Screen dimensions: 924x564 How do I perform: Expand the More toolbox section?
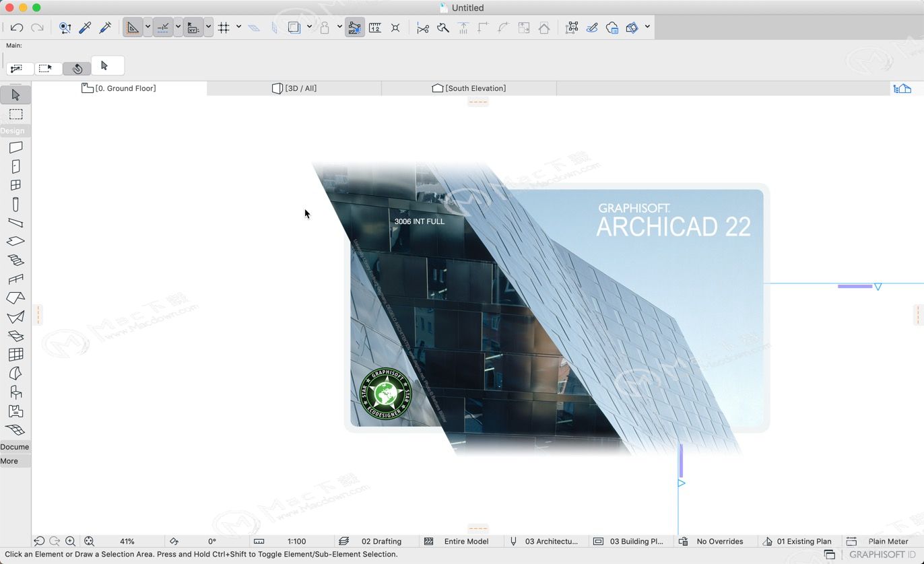coord(15,461)
